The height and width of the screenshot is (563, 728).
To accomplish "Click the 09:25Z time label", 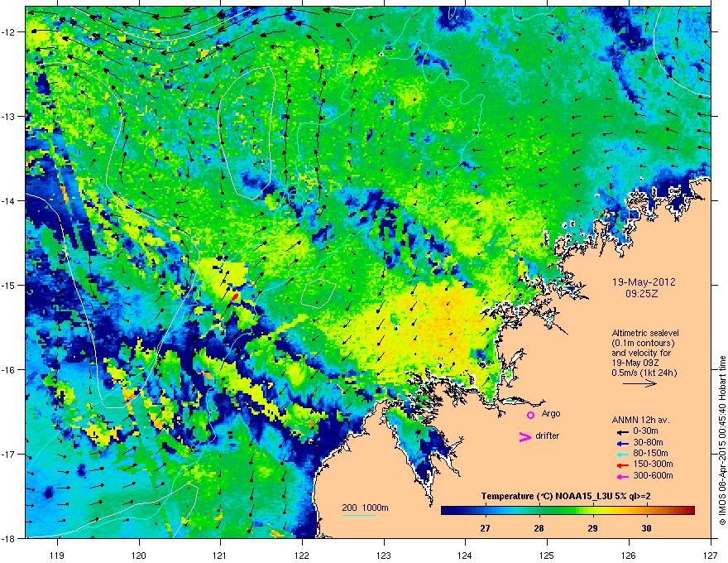I will [x=642, y=294].
